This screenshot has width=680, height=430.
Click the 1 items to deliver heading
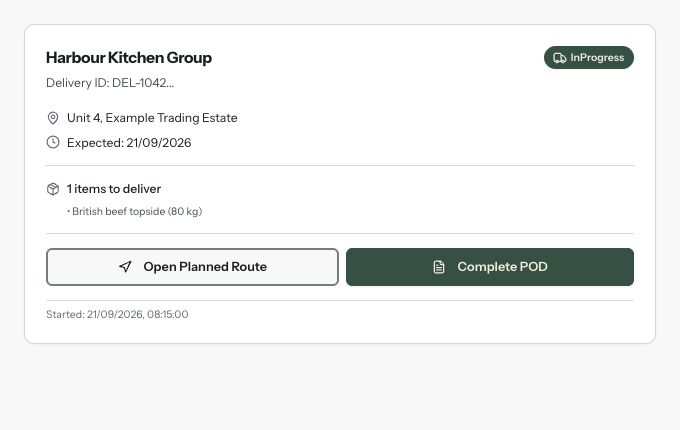click(x=114, y=189)
